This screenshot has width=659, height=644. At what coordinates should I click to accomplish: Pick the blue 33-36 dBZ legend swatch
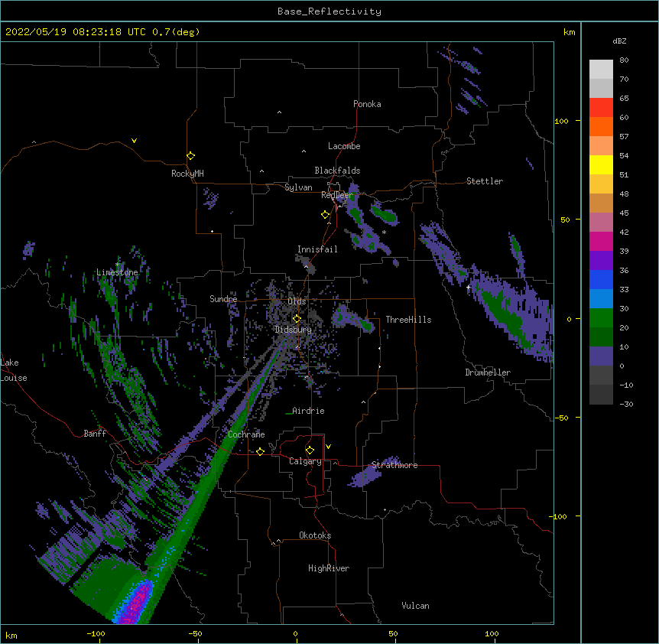tap(601, 279)
